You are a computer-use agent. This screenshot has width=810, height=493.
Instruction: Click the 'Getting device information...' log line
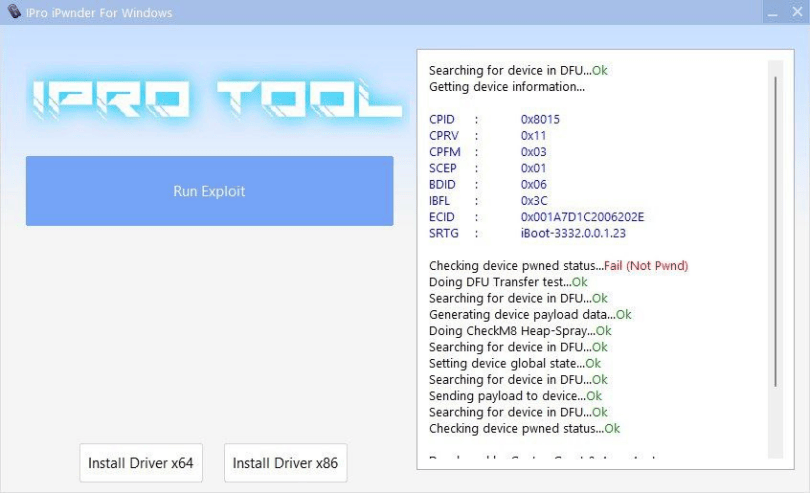[507, 87]
